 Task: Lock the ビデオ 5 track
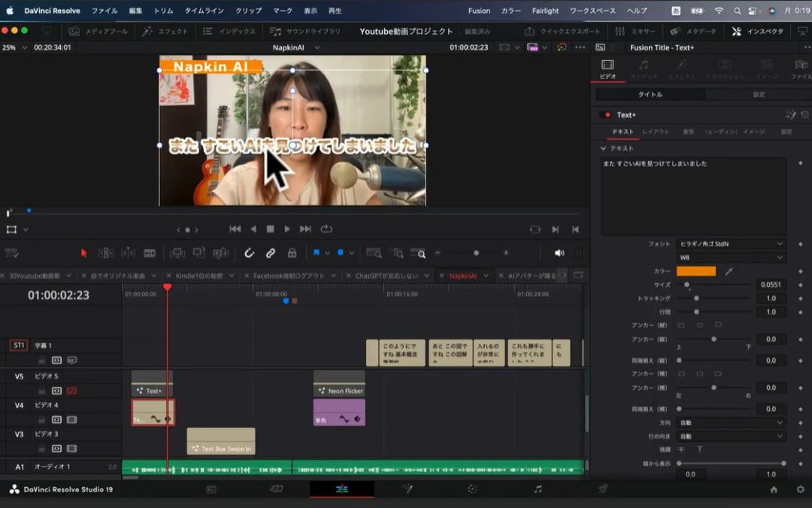coord(41,391)
